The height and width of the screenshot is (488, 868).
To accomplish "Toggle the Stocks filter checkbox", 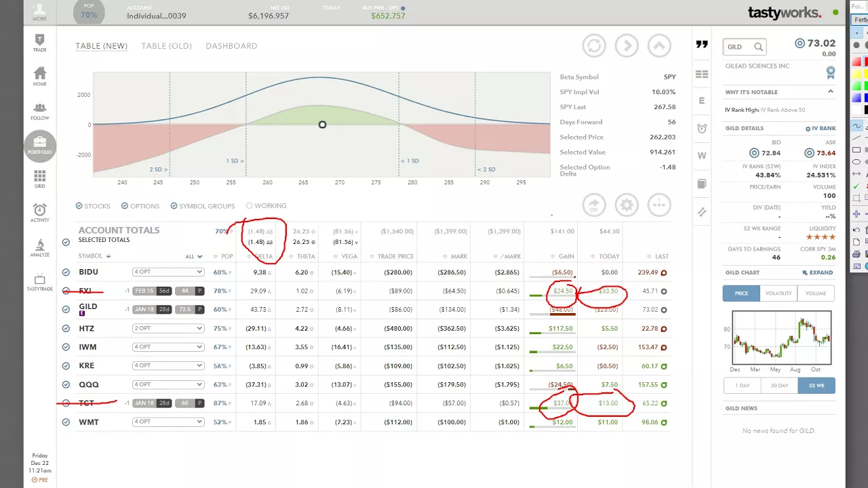I will click(79, 206).
